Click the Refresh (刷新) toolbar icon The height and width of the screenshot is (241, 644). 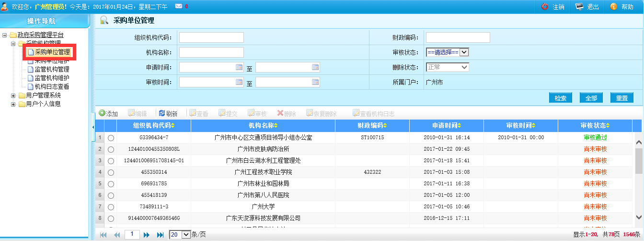tap(162, 114)
